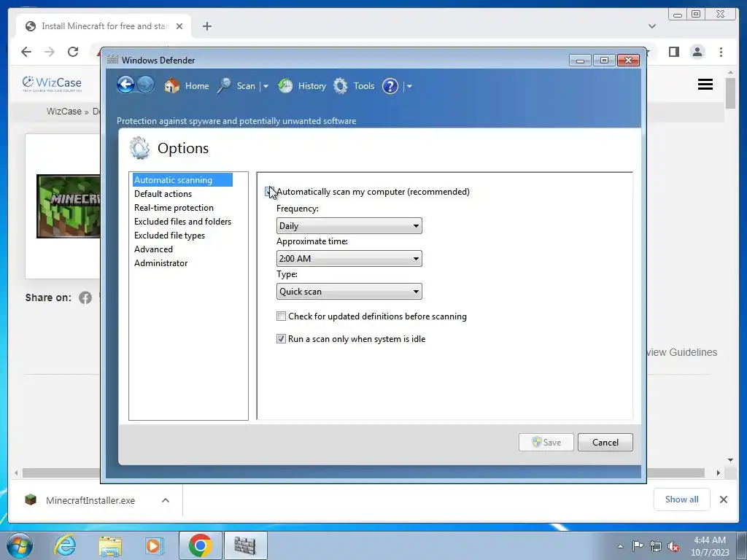This screenshot has height=560, width=747.
Task: Open Home in Windows Defender toolbar
Action: pyautogui.click(x=187, y=86)
